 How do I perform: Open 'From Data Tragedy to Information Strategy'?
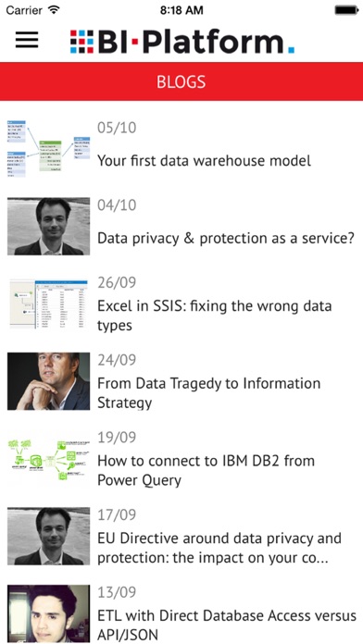(x=209, y=393)
